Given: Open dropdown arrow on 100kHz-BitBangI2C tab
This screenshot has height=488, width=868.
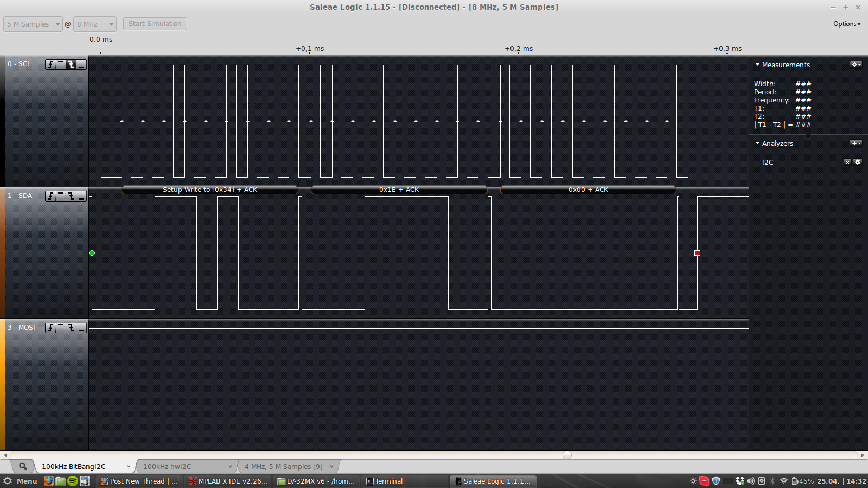Looking at the screenshot, I should (129, 466).
